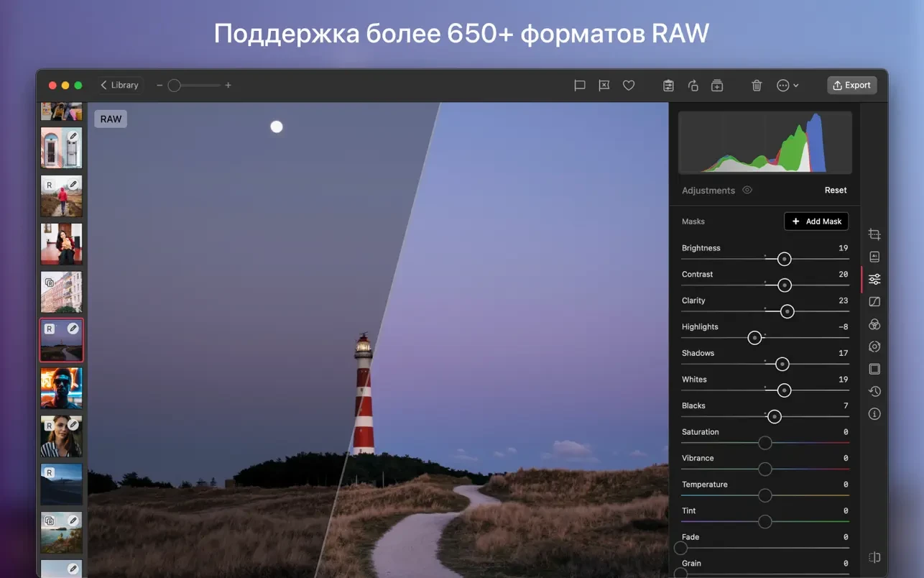Flag the photo with the flag icon
Screen dimensions: 924x578
click(x=580, y=86)
